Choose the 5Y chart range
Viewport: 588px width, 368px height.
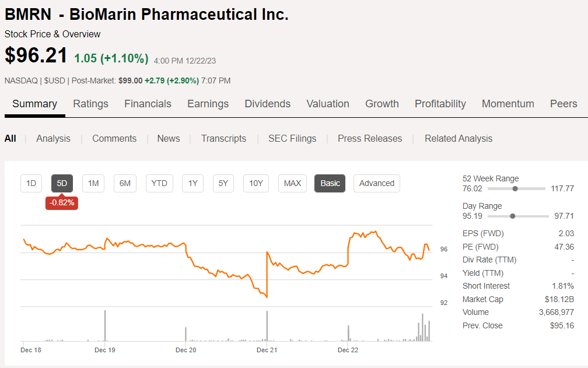(223, 183)
